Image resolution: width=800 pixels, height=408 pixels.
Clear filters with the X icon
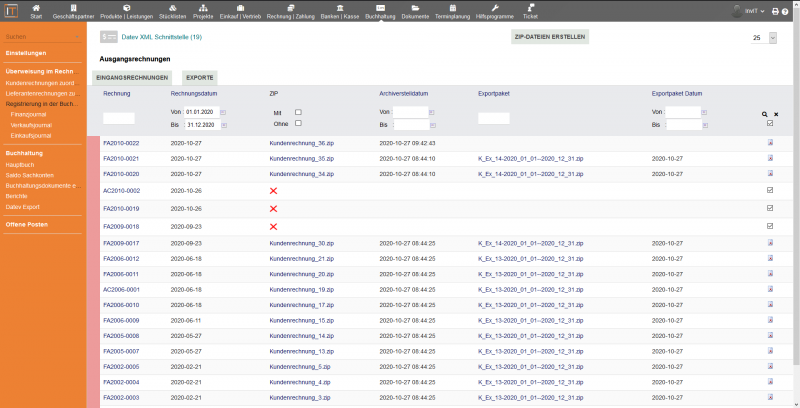pyautogui.click(x=776, y=115)
